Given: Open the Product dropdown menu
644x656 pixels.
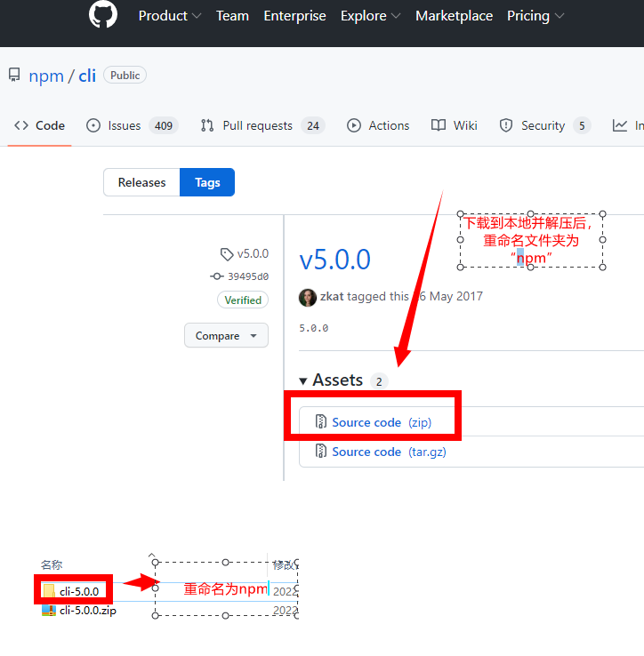Looking at the screenshot, I should pos(170,16).
